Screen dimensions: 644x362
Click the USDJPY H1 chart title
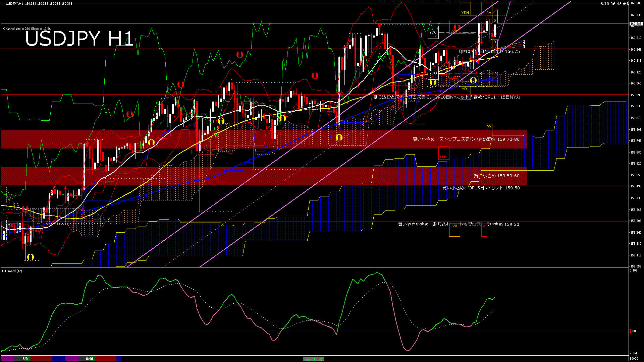click(79, 38)
